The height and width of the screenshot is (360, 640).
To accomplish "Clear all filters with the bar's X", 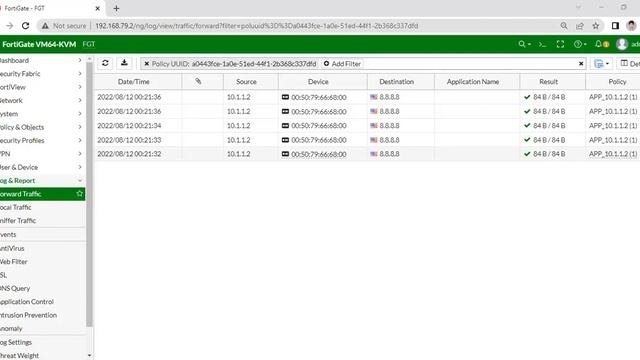I will pyautogui.click(x=581, y=64).
